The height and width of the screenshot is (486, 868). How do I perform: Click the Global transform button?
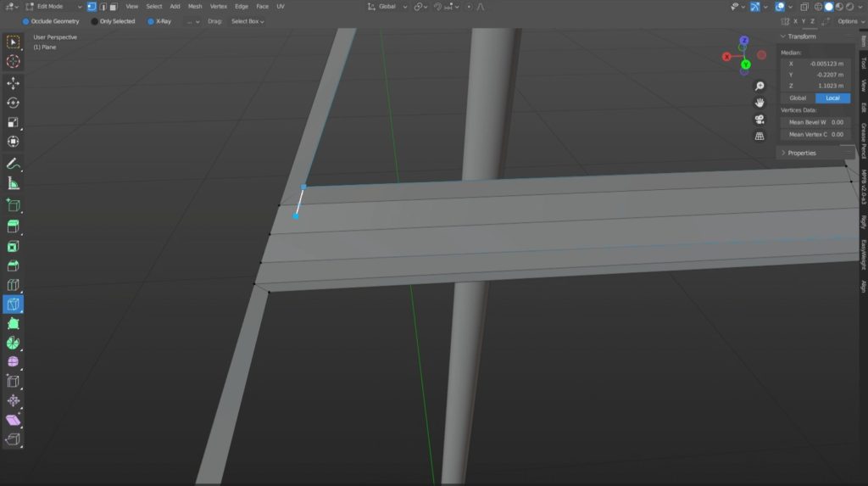coord(798,98)
